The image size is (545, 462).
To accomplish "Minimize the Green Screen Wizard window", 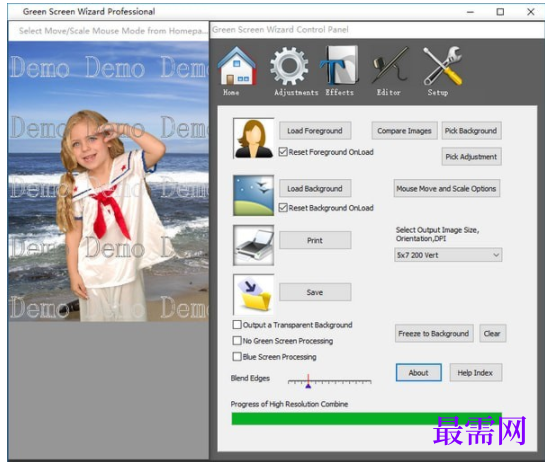I will (x=470, y=12).
